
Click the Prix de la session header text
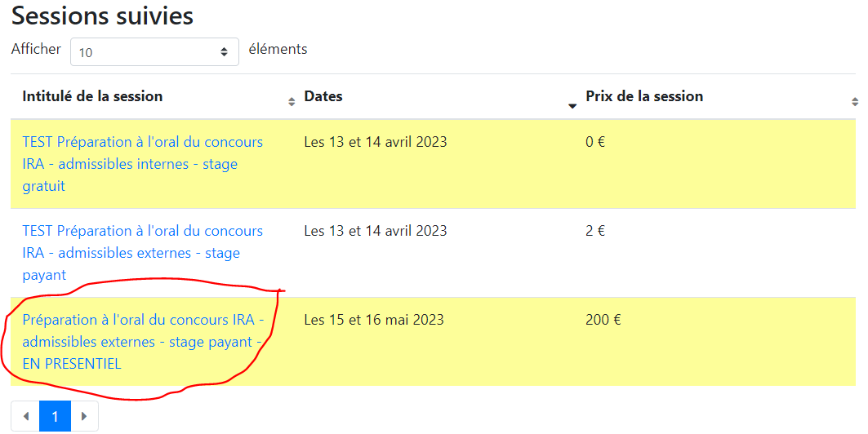pos(644,96)
